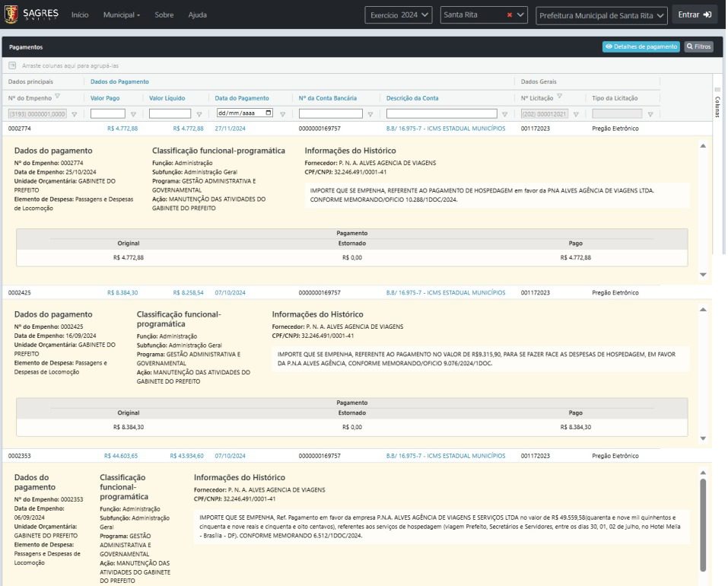Viewport: 728px width, 586px height.
Task: Open the Municipal dropdown menu
Action: pyautogui.click(x=121, y=15)
